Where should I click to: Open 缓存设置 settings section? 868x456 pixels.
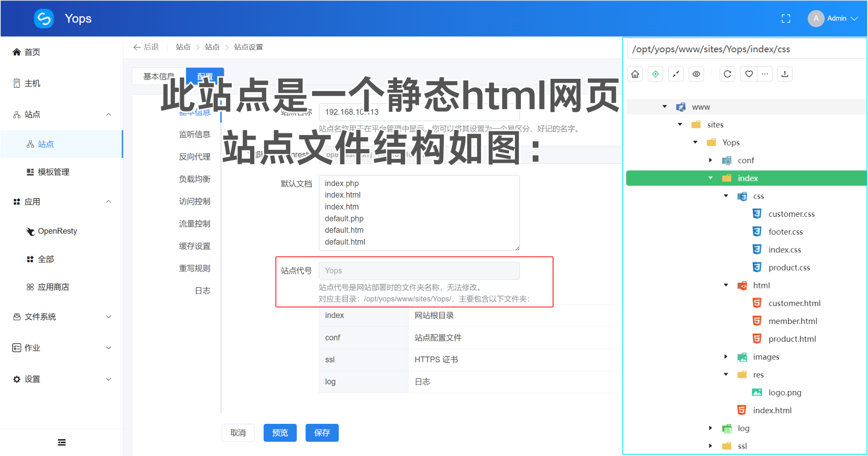[195, 246]
